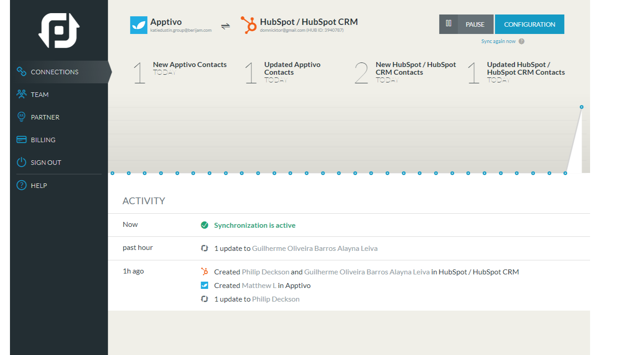Click Apptivo icon beside Created Matthew L
Viewport: 644px width, 355px height.
(204, 285)
